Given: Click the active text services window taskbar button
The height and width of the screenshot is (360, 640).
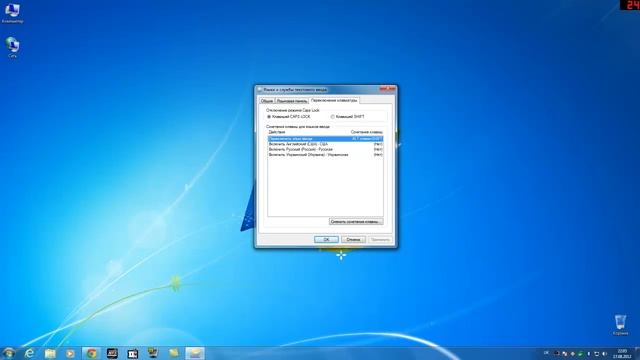Looking at the screenshot, I should [x=195, y=353].
